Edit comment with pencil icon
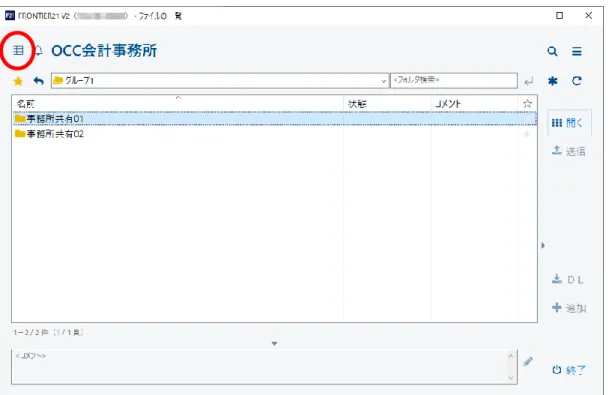609x395 pixels. 528,362
